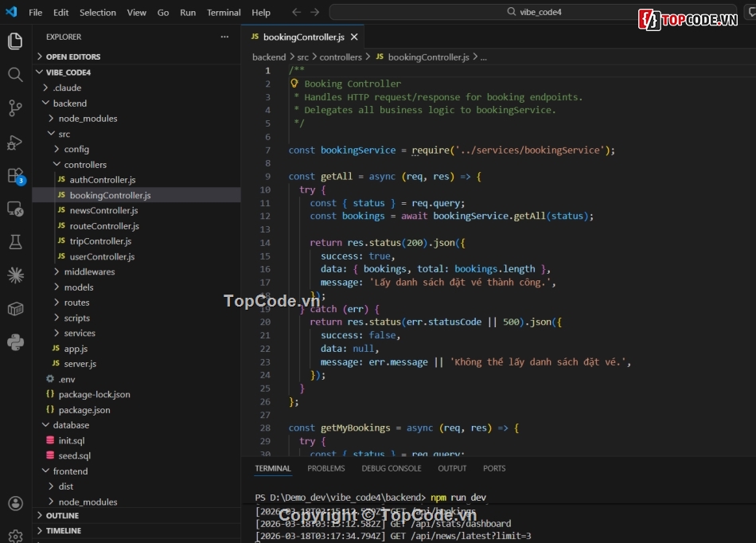This screenshot has height=543, width=756.
Task: Open the Accounts icon above settings
Action: 15,503
